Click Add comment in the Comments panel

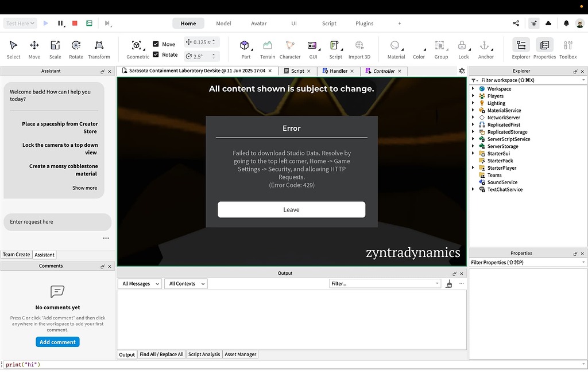tap(57, 342)
